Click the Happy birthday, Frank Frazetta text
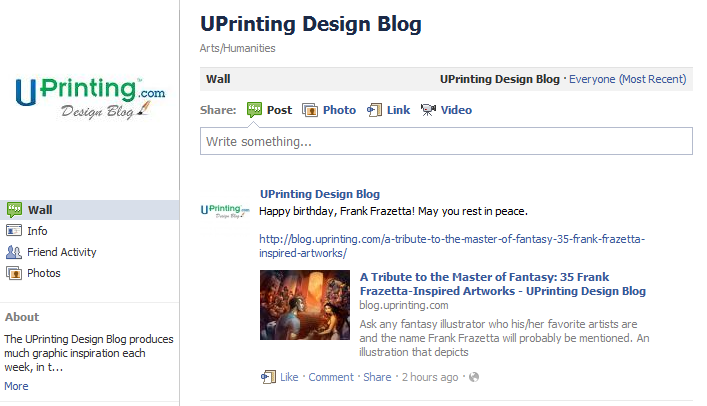The width and height of the screenshot is (707, 406). click(393, 211)
